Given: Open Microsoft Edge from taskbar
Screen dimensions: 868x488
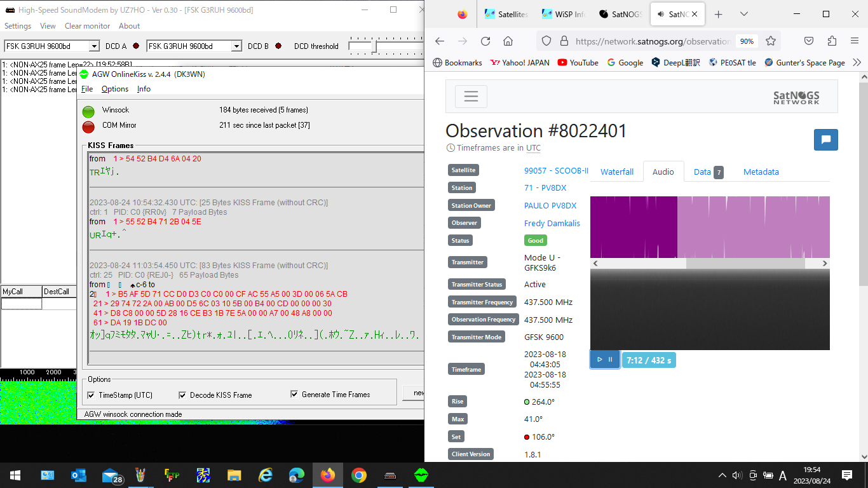Looking at the screenshot, I should point(297,475).
